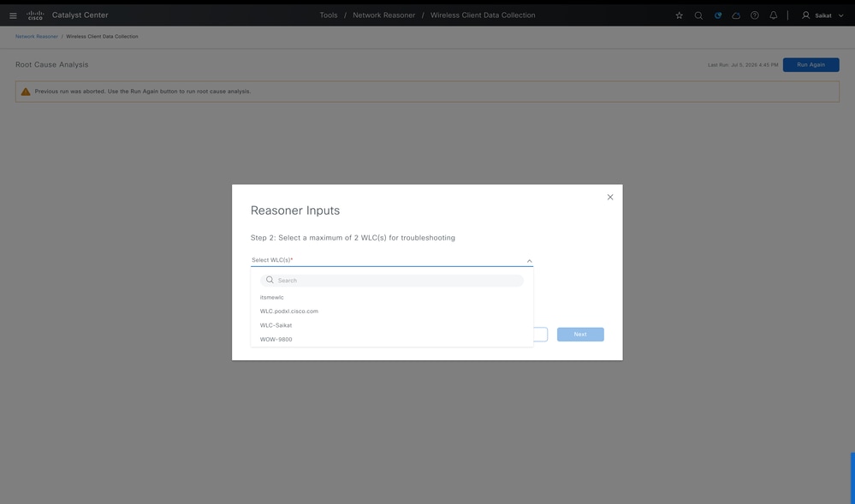855x504 pixels.
Task: Open the Network Reasoner breadcrumb link
Action: click(x=37, y=37)
